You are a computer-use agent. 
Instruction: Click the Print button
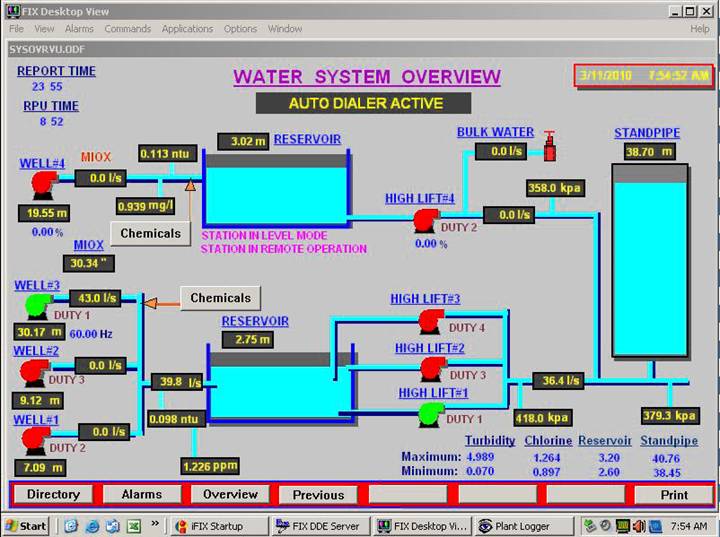[x=674, y=494]
